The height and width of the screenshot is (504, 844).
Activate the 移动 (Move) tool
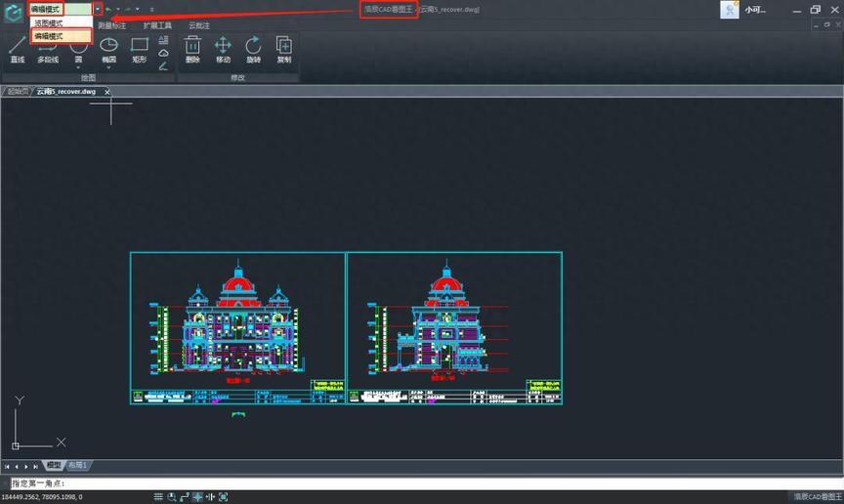coord(223,47)
